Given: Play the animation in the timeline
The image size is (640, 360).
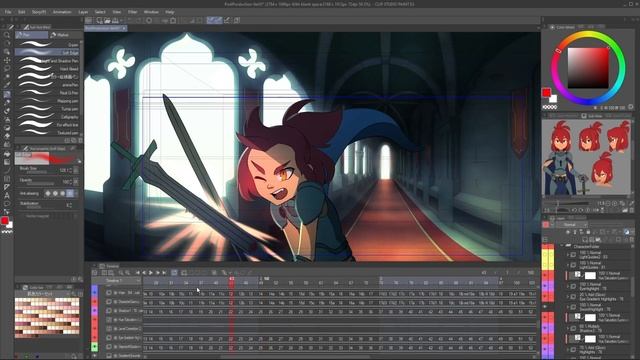Looking at the screenshot, I should pos(151,273).
